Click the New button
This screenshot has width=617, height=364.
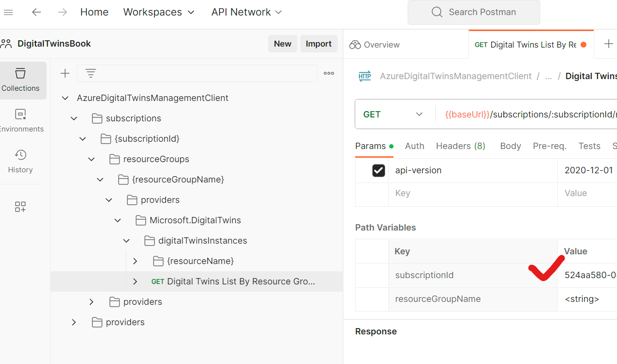pyautogui.click(x=282, y=44)
